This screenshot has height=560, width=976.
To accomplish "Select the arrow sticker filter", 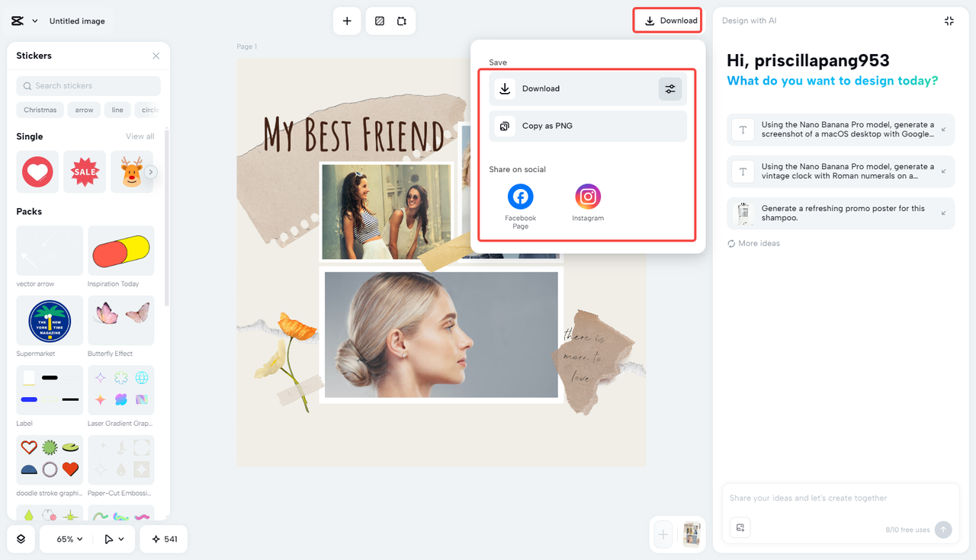I will 84,110.
